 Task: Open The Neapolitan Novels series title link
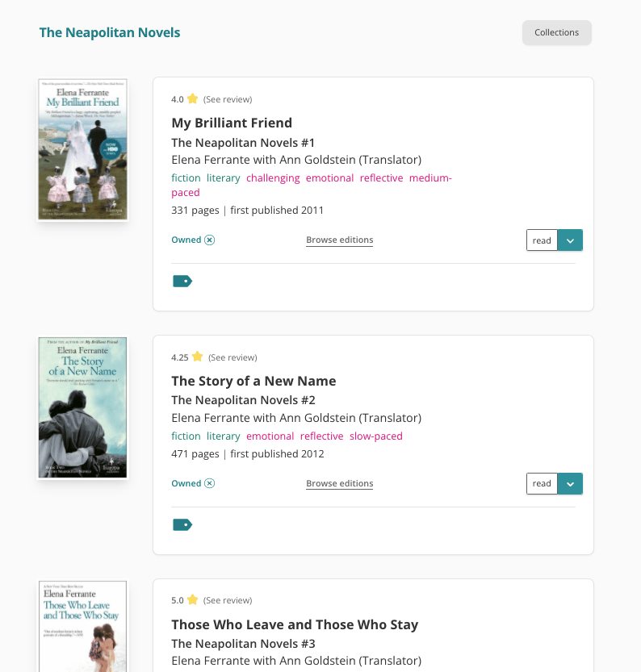(x=110, y=32)
